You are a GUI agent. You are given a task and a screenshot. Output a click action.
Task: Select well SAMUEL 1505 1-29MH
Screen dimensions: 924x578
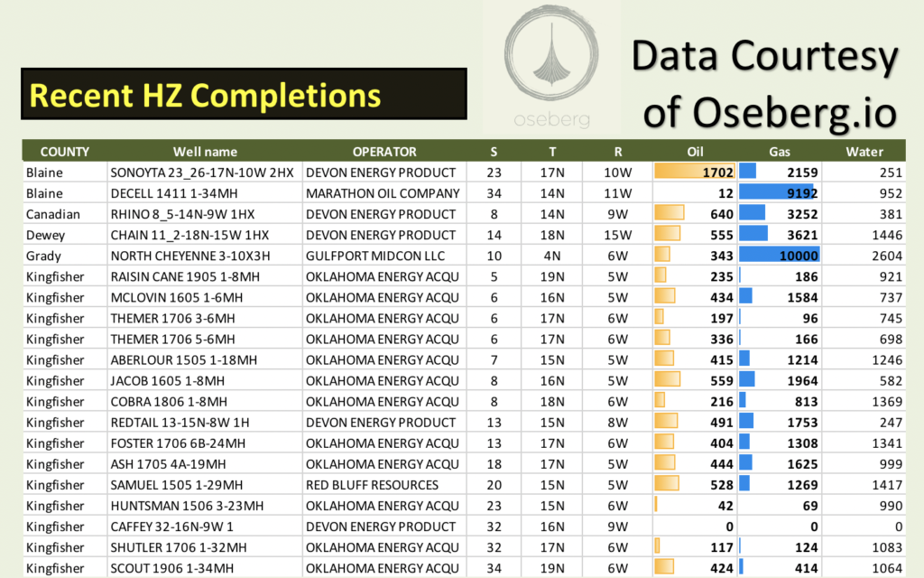click(177, 485)
